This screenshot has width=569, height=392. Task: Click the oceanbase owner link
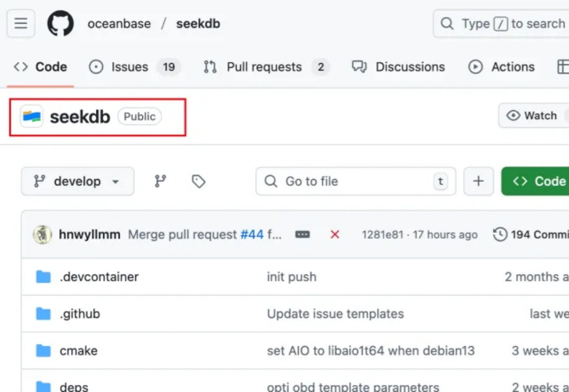[119, 24]
